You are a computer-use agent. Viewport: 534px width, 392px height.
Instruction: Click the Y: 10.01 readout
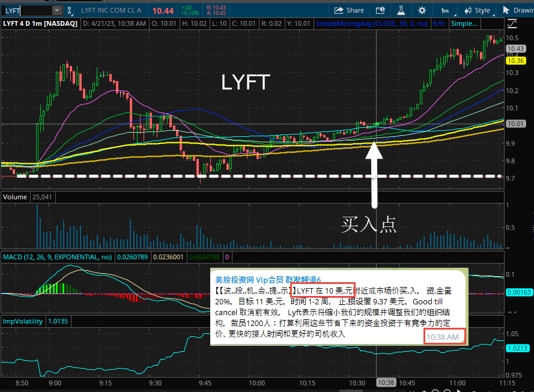299,23
